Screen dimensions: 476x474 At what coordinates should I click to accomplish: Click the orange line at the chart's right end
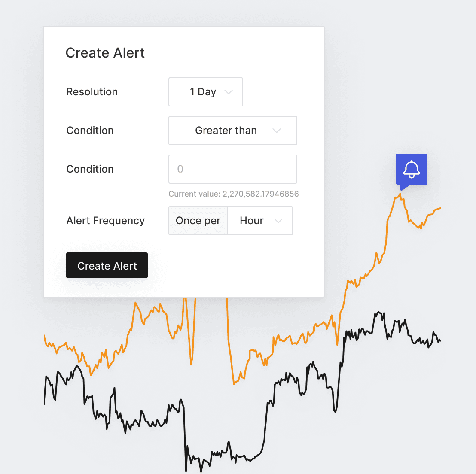click(x=439, y=208)
